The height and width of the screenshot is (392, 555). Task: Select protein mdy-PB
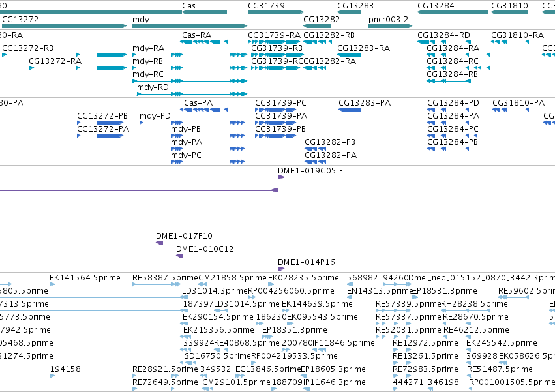186,129
